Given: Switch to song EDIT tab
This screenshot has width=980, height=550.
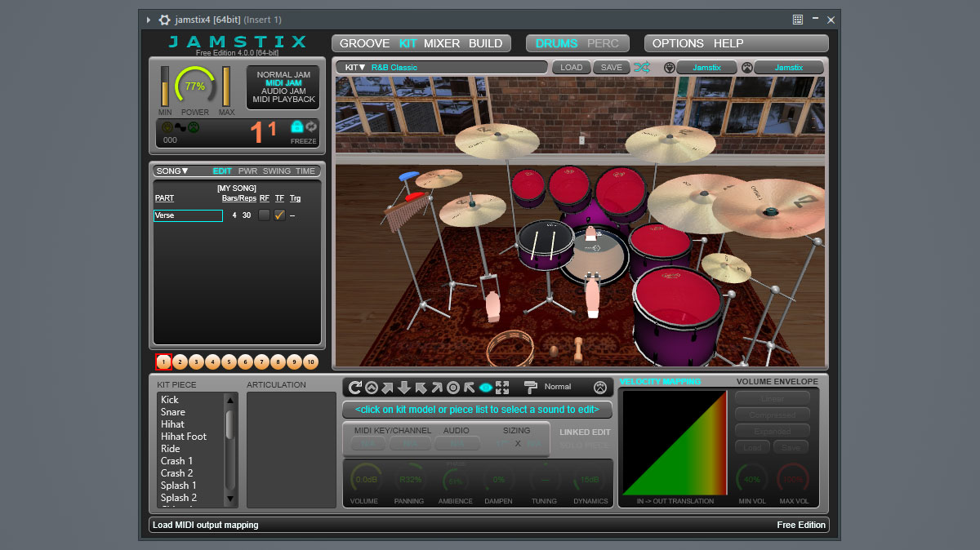Looking at the screenshot, I should (x=222, y=171).
